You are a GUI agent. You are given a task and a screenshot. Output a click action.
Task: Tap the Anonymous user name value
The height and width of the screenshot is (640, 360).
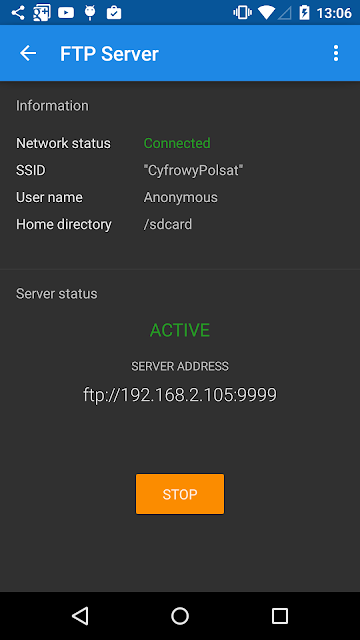click(180, 198)
